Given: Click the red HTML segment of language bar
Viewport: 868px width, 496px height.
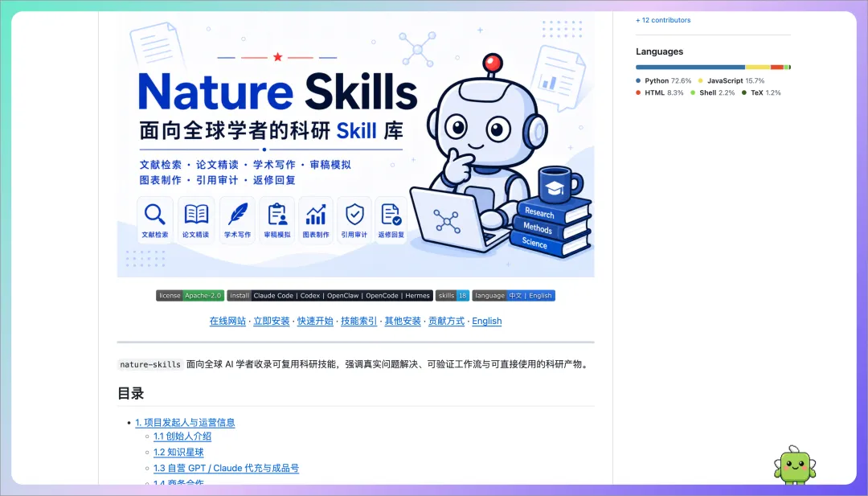Looking at the screenshot, I should pyautogui.click(x=777, y=67).
